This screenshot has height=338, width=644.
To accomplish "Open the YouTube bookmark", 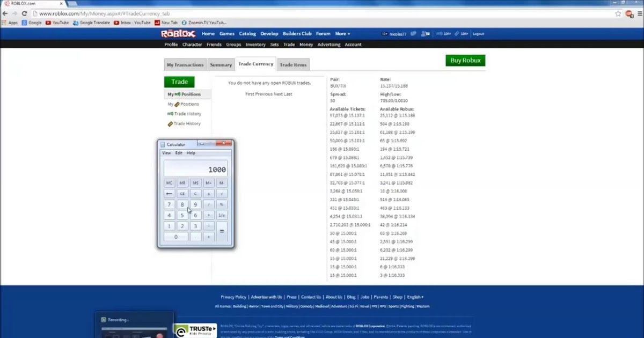I will coord(57,23).
